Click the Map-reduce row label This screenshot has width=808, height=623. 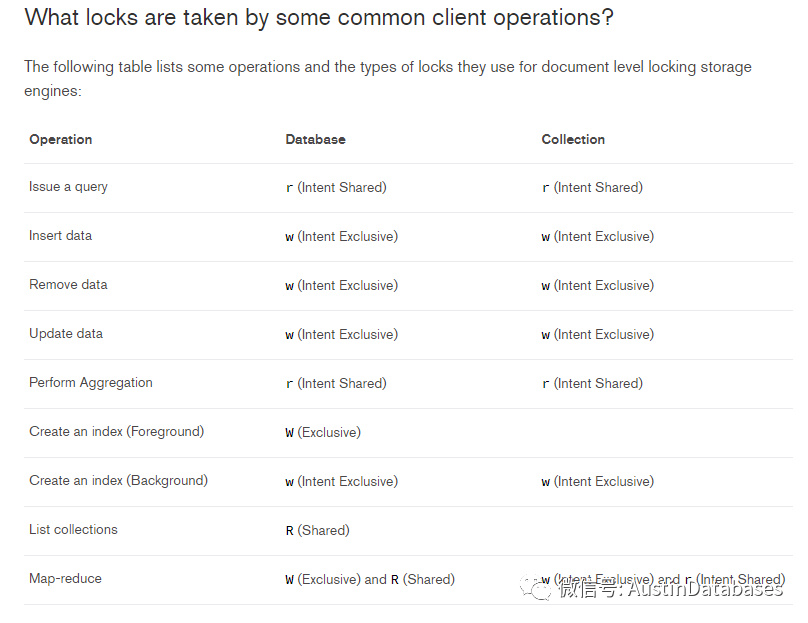tap(65, 579)
